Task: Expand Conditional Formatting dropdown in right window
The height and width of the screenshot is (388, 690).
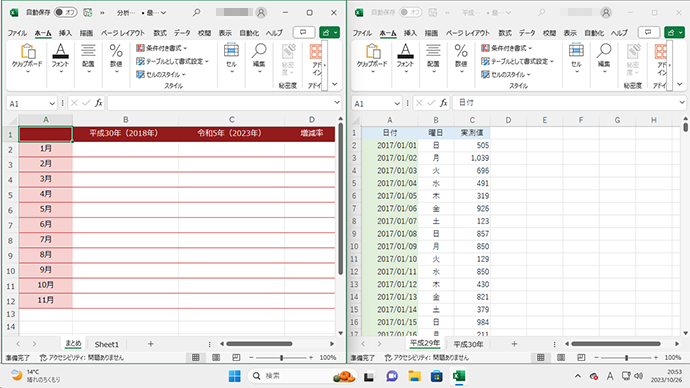Action: [530, 48]
